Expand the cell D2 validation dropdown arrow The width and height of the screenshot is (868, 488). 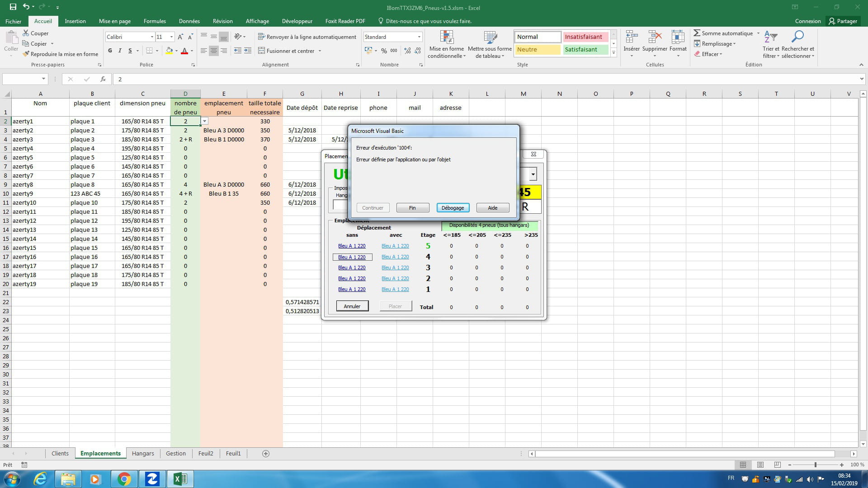click(205, 121)
